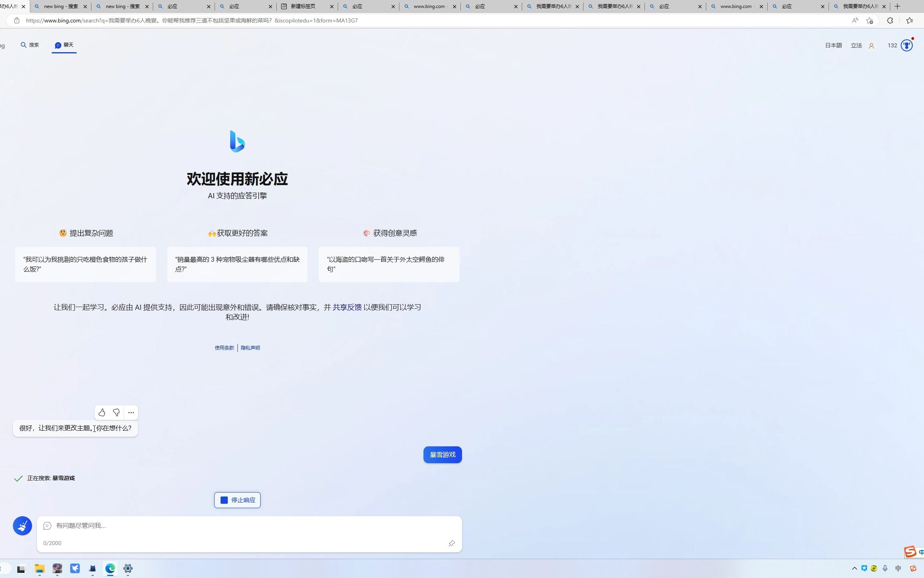Click the 获得创意灵感 section heading

pyautogui.click(x=390, y=233)
